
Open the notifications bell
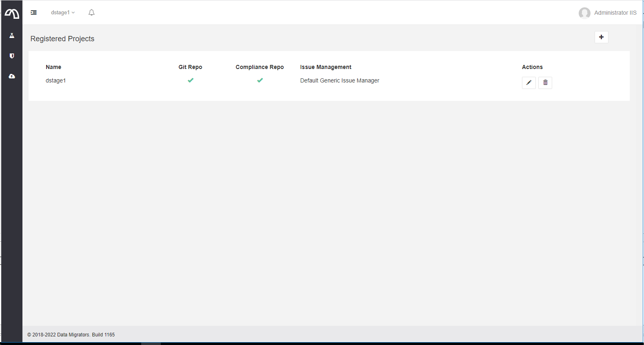[x=91, y=13]
